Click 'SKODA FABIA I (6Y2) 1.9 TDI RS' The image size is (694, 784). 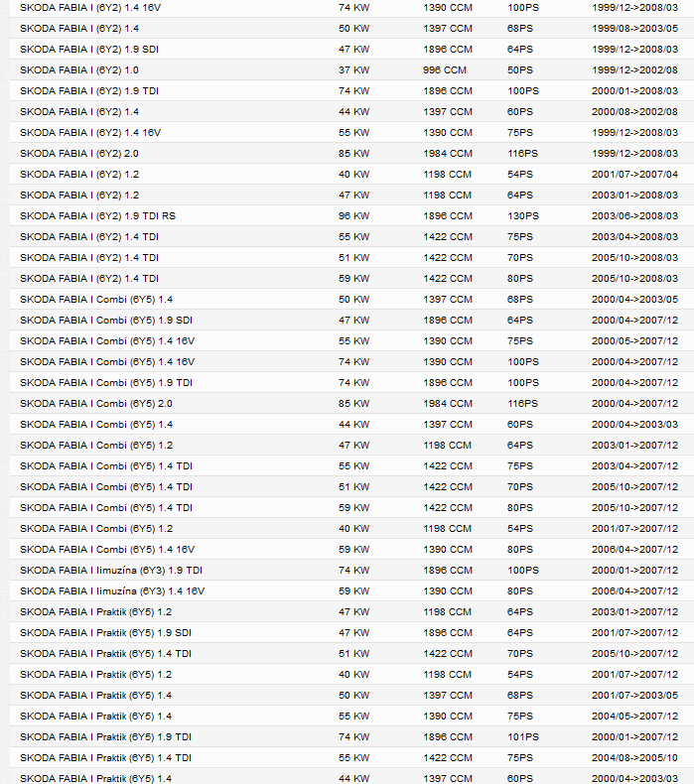point(97,216)
